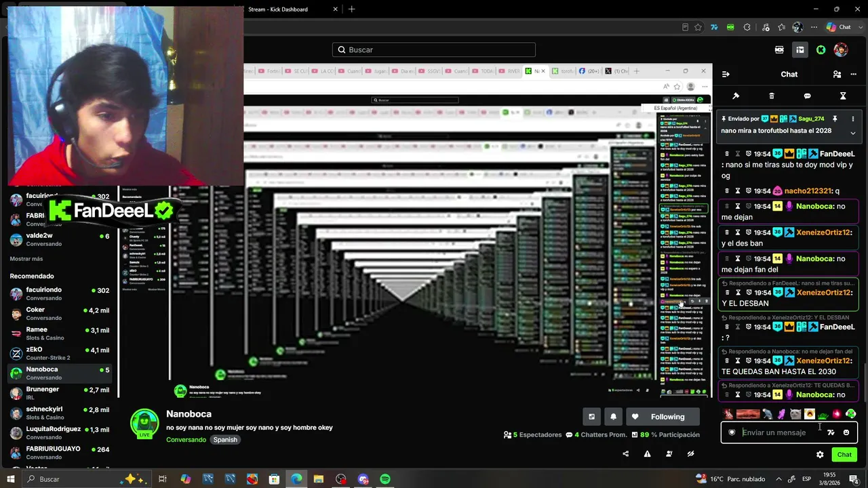Report the stream with the warning triangle icon
This screenshot has height=488, width=868.
pos(647,454)
